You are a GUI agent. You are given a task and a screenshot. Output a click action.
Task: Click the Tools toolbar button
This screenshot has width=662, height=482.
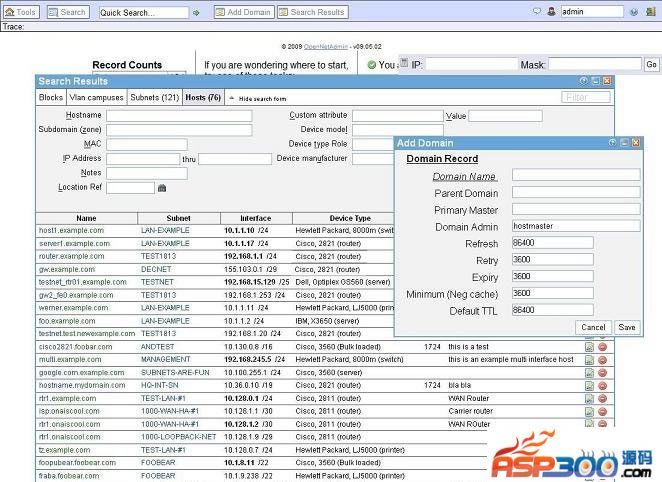click(x=21, y=12)
